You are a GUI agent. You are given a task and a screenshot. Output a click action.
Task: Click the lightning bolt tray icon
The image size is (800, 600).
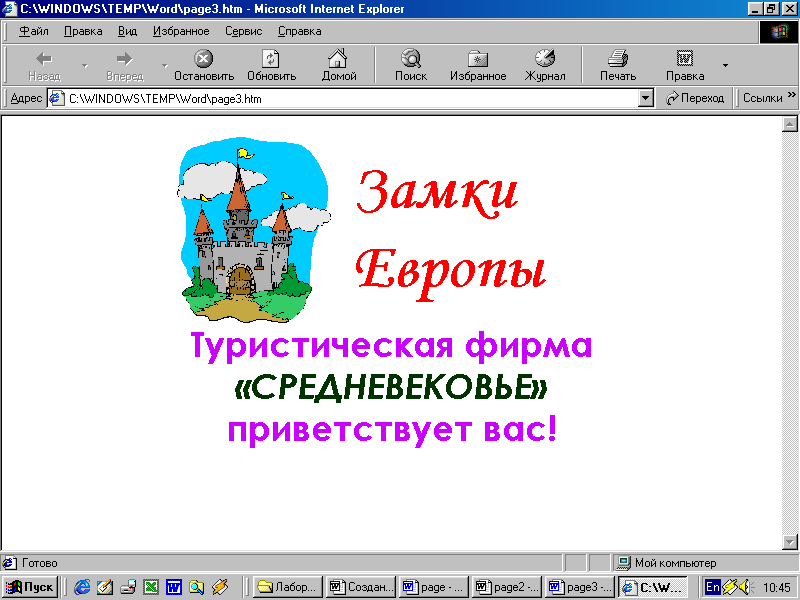coord(730,587)
